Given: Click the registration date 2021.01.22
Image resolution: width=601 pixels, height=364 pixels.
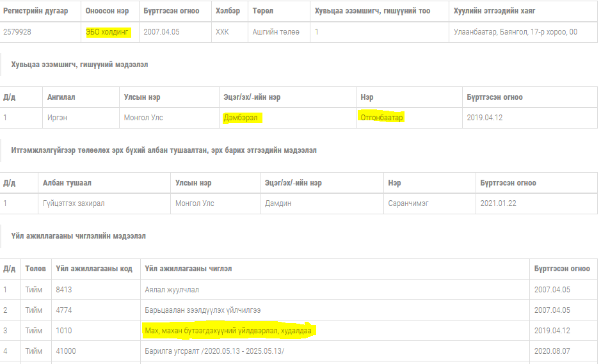Looking at the screenshot, I should 499,203.
